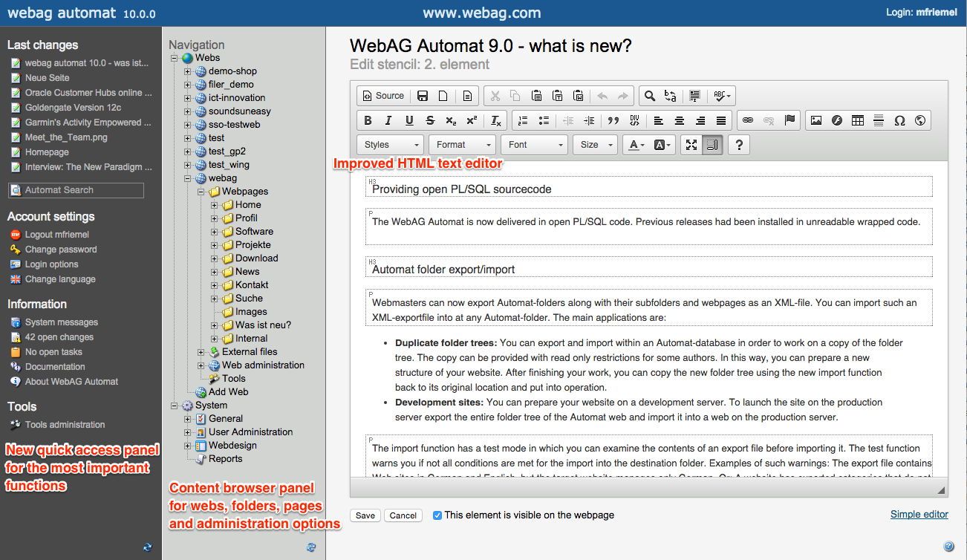
Task: Insert an IFrame with the globe icon
Action: tap(920, 120)
